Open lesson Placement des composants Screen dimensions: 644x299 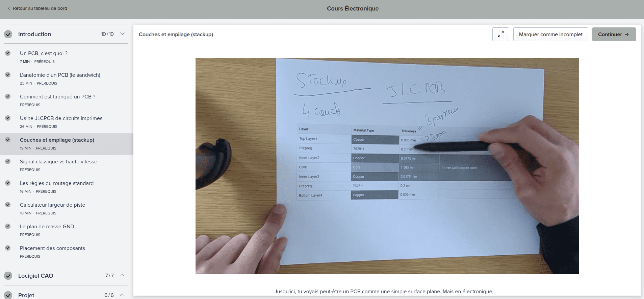(52, 248)
